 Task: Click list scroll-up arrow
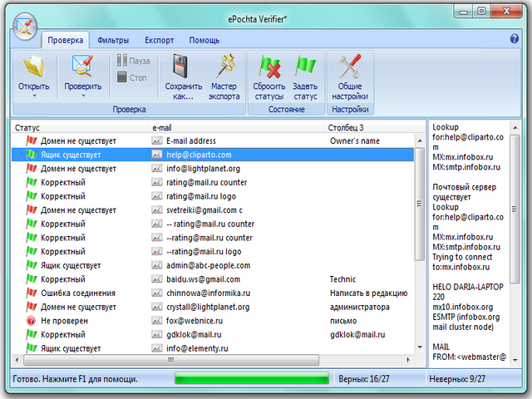tap(420, 140)
